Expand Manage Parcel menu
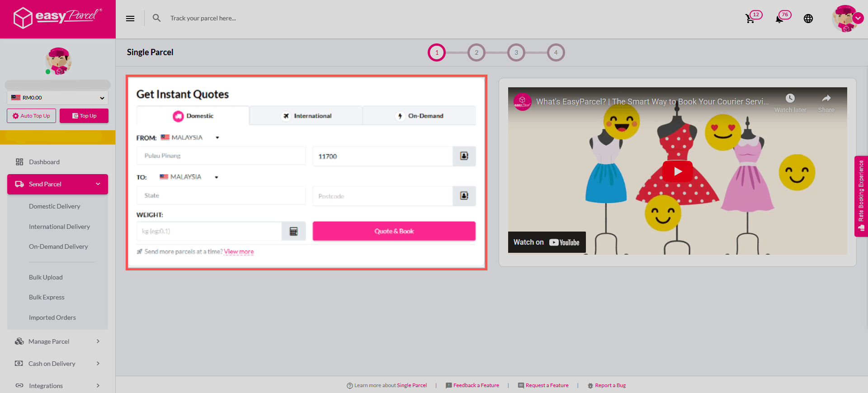This screenshot has height=393, width=868. (57, 341)
